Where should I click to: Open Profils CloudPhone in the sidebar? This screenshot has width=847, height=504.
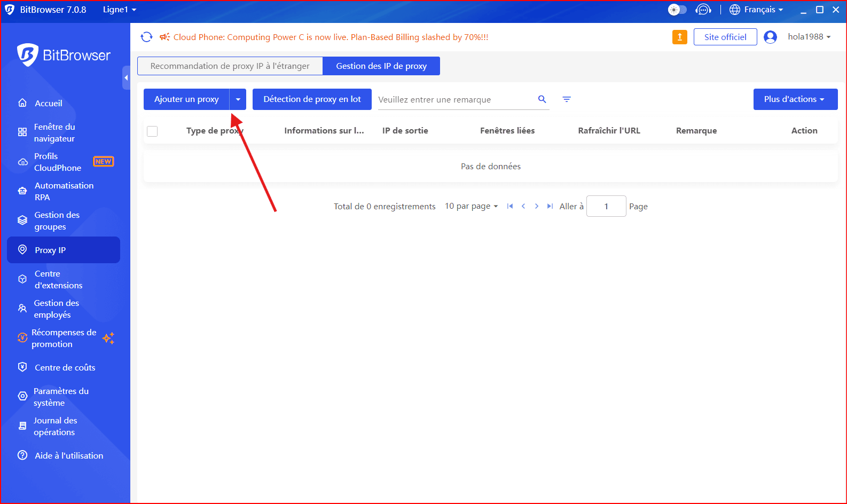point(58,162)
